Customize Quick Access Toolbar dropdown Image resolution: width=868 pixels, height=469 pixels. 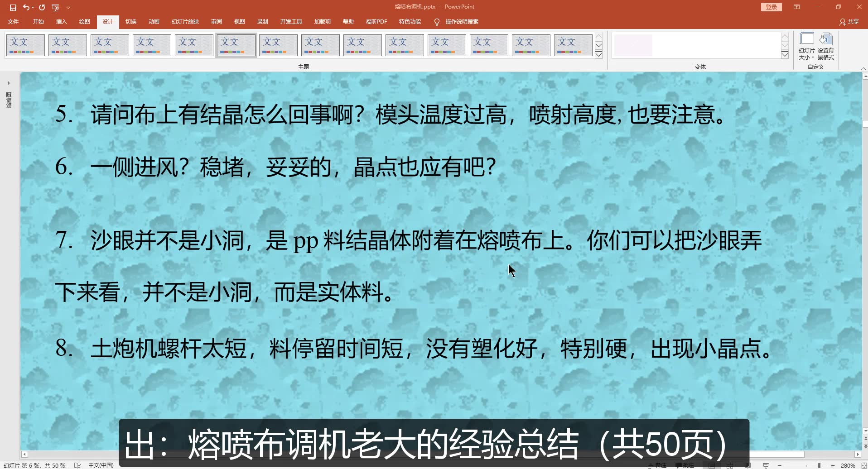(68, 7)
